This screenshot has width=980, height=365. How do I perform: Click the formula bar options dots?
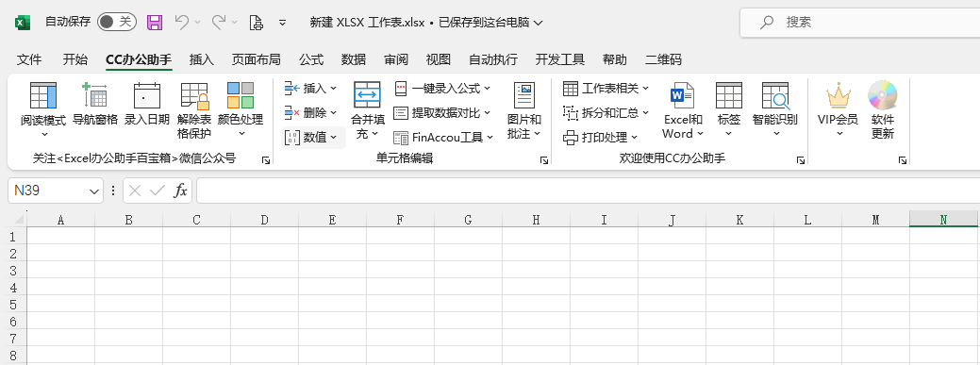point(112,191)
